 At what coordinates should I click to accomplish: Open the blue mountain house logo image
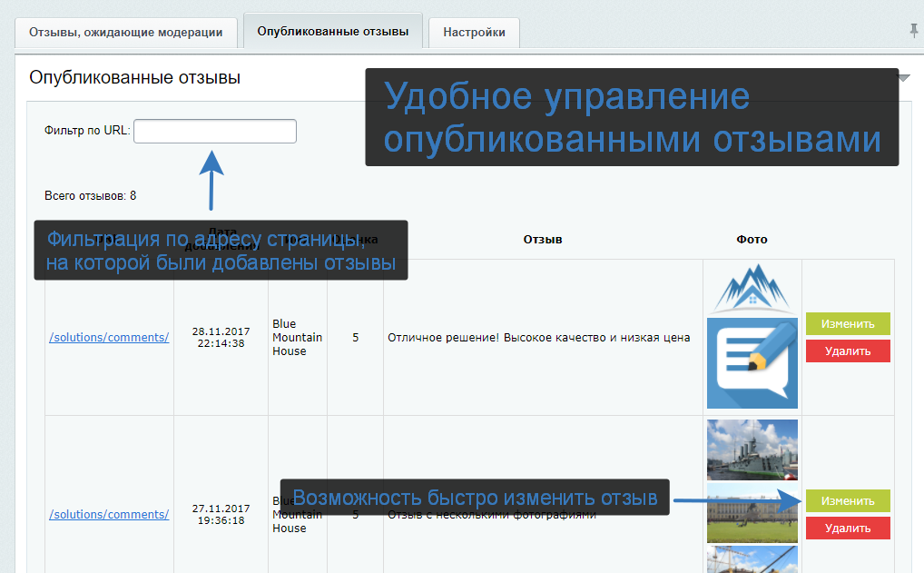[x=752, y=289]
